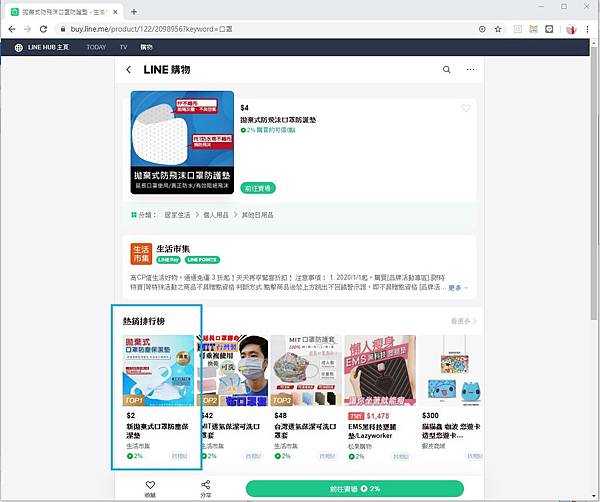
Task: Click 看更多 beside 熱銷排行榜
Action: click(463, 321)
